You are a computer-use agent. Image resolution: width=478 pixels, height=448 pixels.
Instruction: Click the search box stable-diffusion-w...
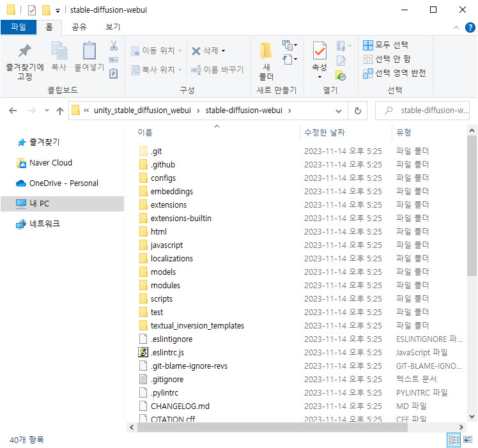click(422, 111)
